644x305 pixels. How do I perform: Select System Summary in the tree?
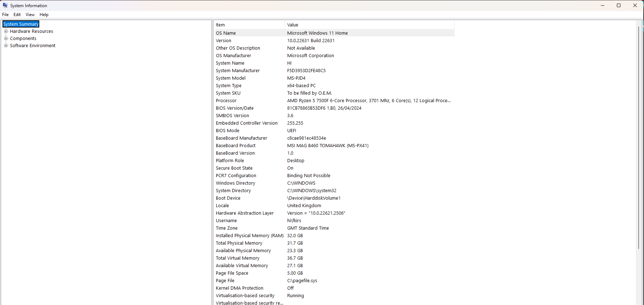[21, 24]
